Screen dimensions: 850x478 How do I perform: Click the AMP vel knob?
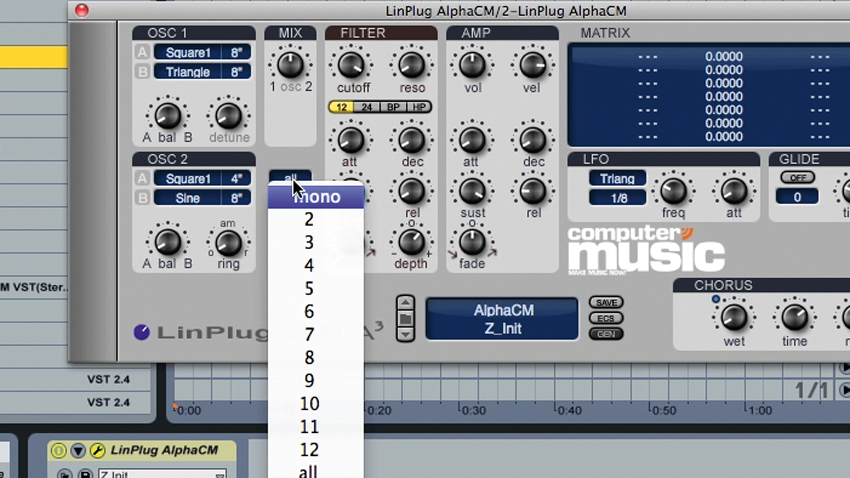tap(533, 65)
